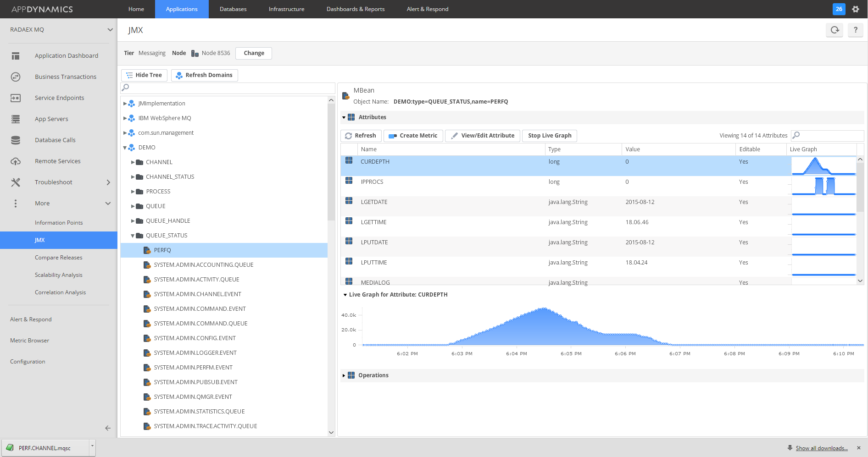Screen dimensions: 868x457
Task: Click the CURDEPTH live graph thumbnail
Action: point(824,166)
